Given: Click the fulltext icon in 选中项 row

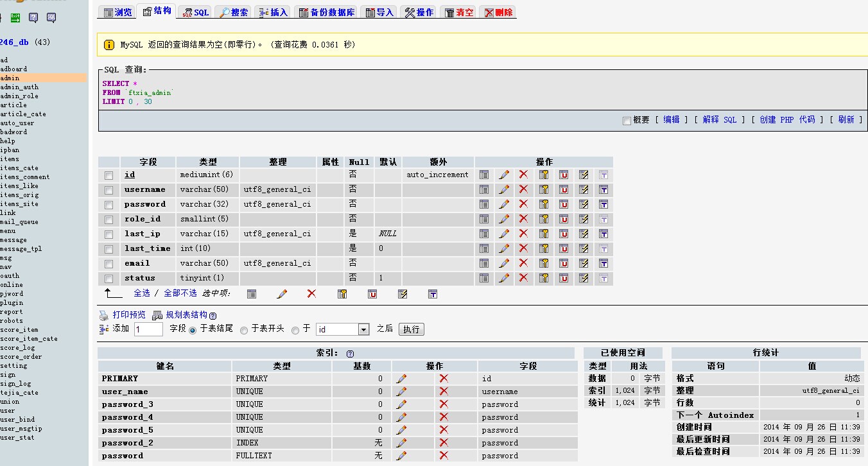Looking at the screenshot, I should pyautogui.click(x=433, y=294).
